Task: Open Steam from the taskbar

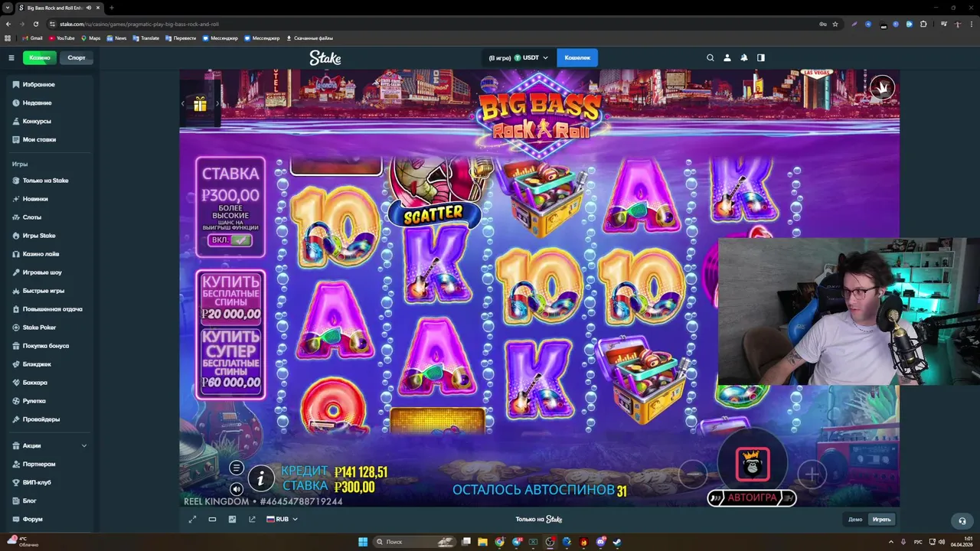Action: pyautogui.click(x=617, y=542)
